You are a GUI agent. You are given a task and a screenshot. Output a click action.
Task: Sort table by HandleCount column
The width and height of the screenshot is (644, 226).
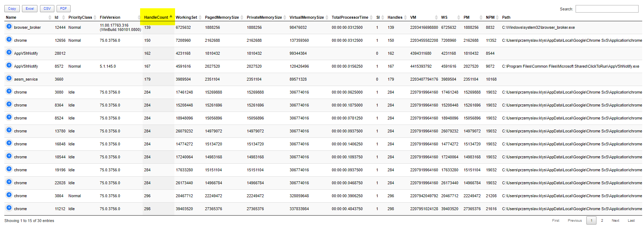pos(156,17)
